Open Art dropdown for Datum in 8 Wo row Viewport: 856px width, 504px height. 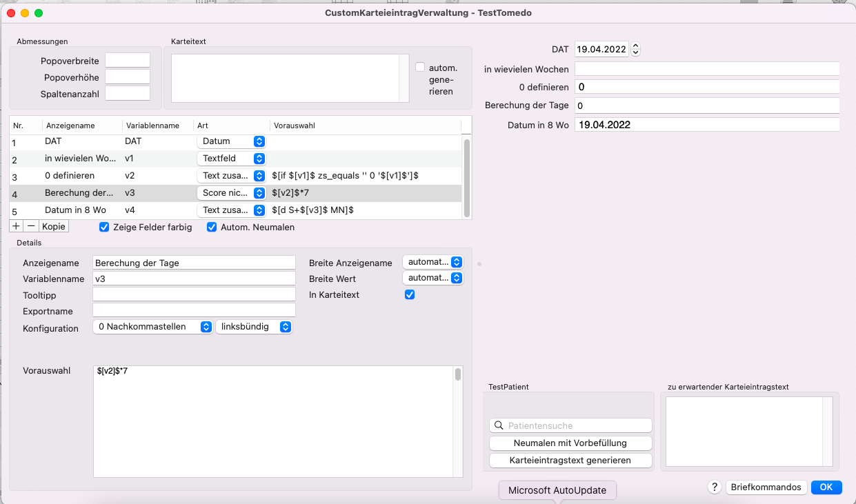(x=231, y=210)
